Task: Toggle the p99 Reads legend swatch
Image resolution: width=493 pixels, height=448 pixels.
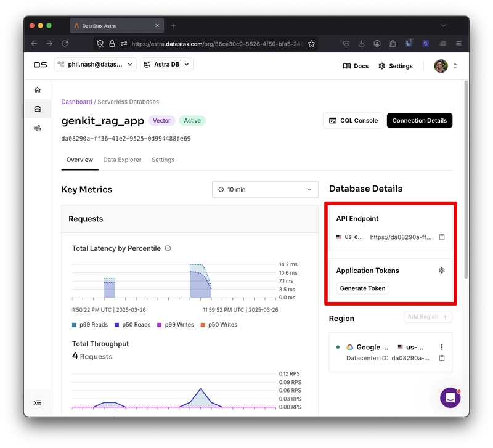Action: [x=74, y=325]
